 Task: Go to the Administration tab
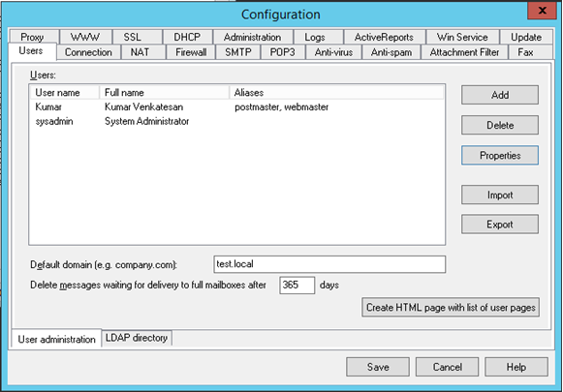click(252, 37)
